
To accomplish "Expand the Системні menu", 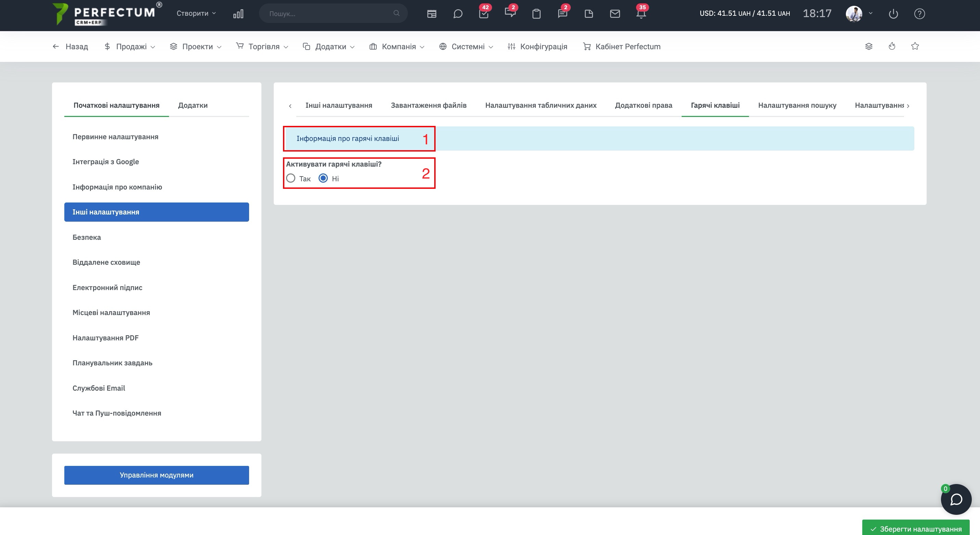I will (466, 47).
